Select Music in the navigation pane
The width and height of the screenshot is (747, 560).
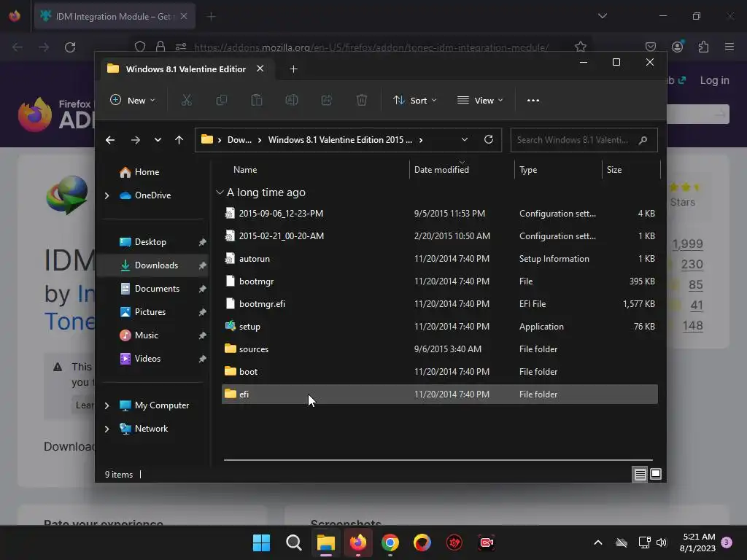pyautogui.click(x=146, y=335)
